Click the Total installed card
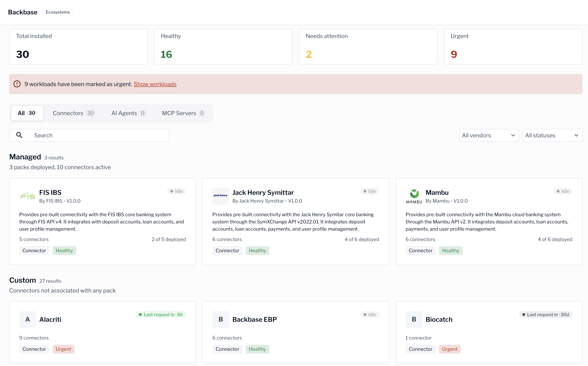 coord(78,47)
